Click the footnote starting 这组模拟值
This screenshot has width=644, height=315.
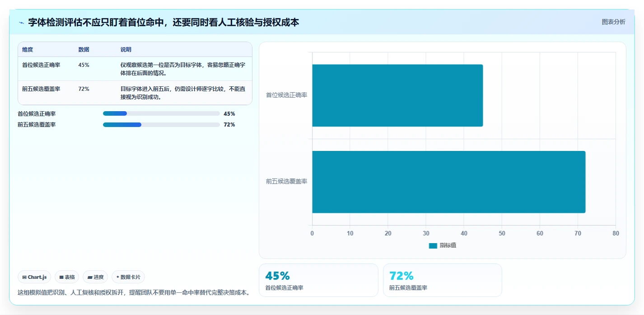(x=134, y=292)
